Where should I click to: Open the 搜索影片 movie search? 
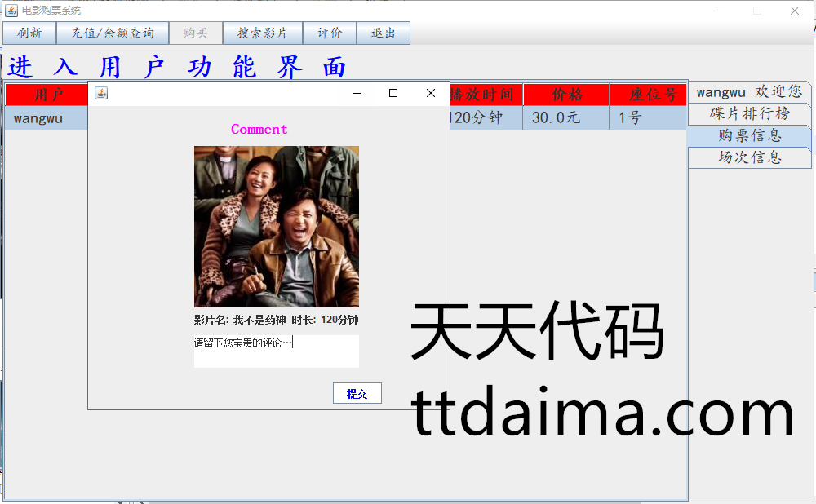point(262,33)
